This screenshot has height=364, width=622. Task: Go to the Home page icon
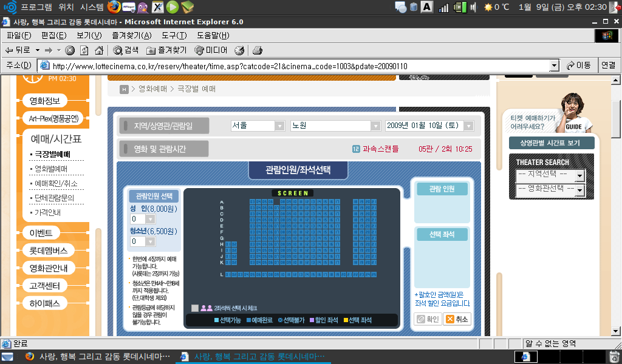pyautogui.click(x=99, y=50)
